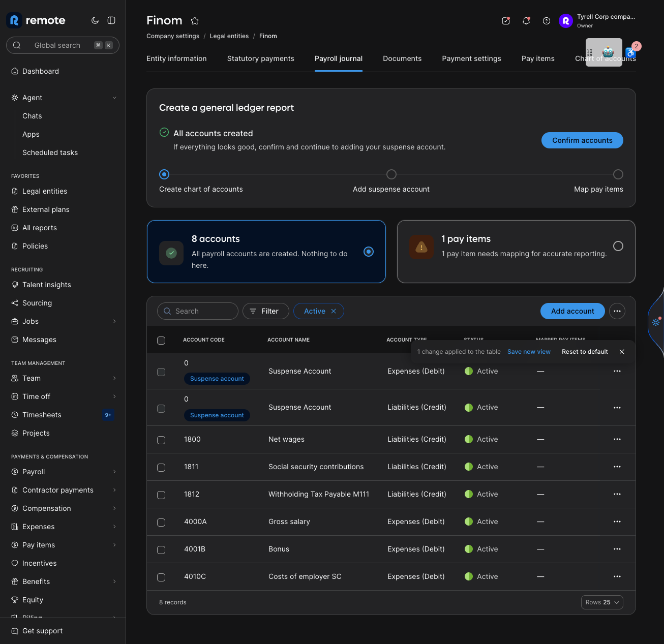Open the table options ellipsis next to Add account
Screen dimensions: 664x644
617,311
